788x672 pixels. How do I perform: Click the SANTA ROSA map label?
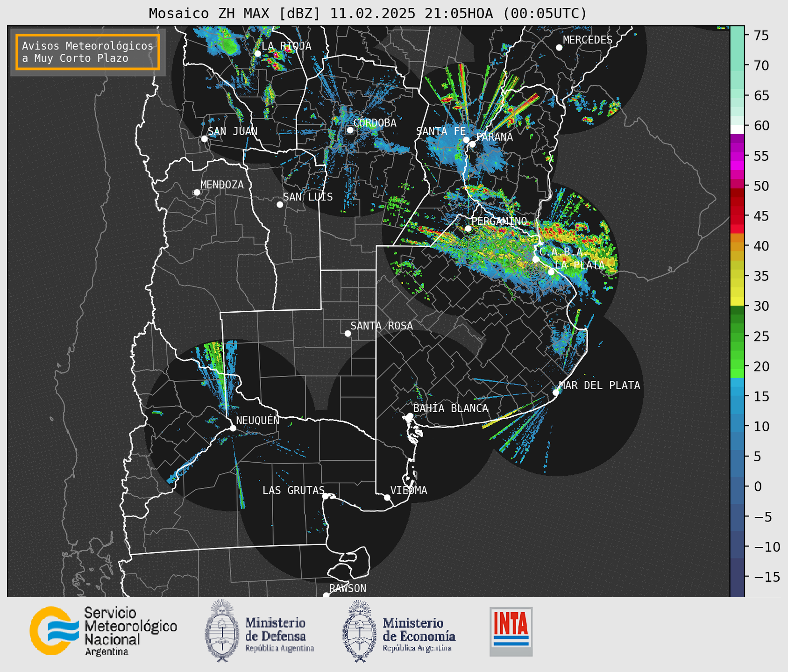pos(382,326)
